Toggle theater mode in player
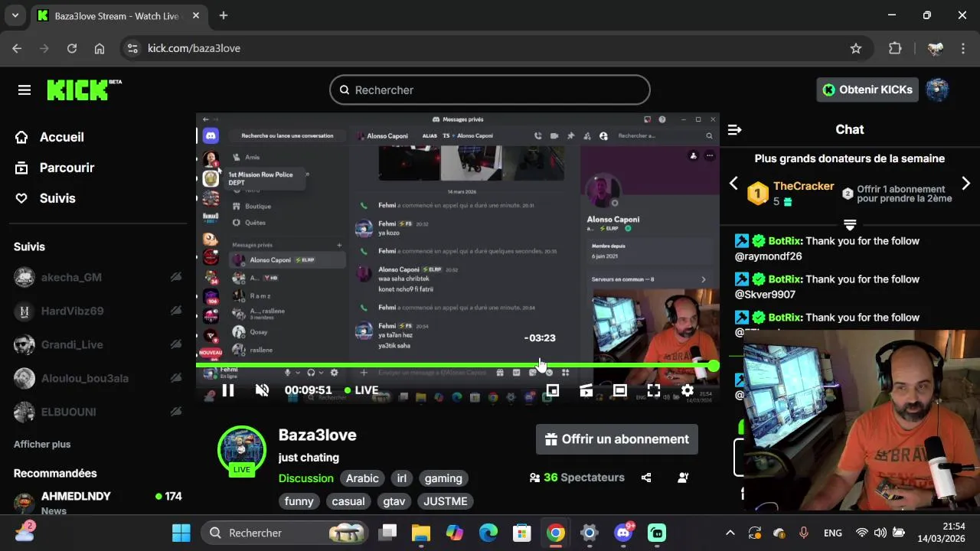980x551 pixels. tap(619, 390)
